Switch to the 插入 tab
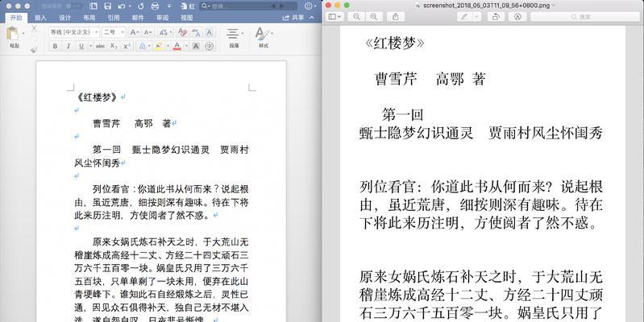Screen dimensions: 644x322 pos(40,18)
